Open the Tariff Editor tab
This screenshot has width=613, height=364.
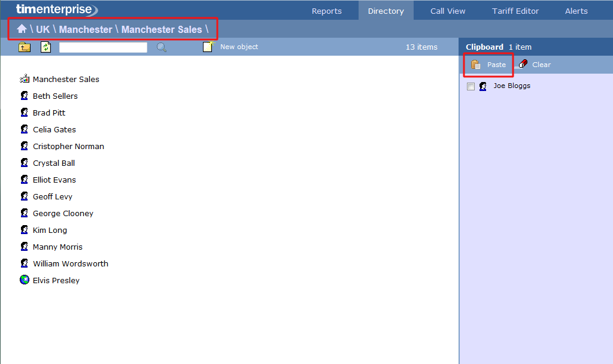tap(515, 11)
